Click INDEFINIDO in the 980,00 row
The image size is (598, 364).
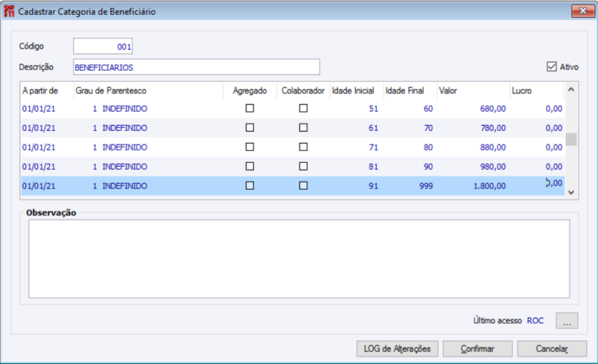tap(125, 167)
